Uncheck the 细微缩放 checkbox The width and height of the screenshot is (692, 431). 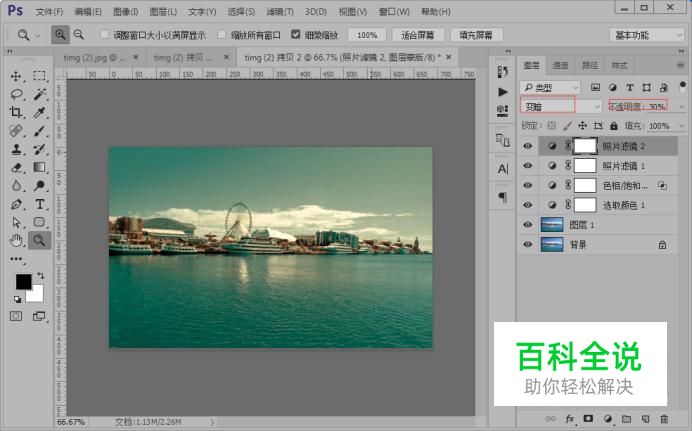click(x=297, y=35)
